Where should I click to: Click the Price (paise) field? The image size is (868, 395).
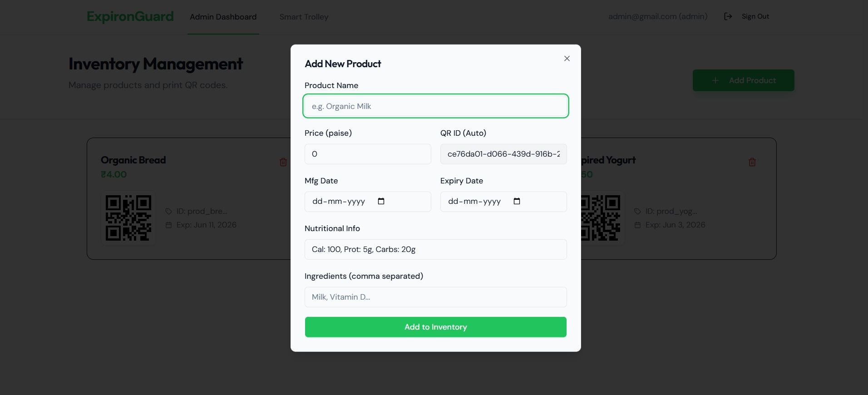coord(368,154)
